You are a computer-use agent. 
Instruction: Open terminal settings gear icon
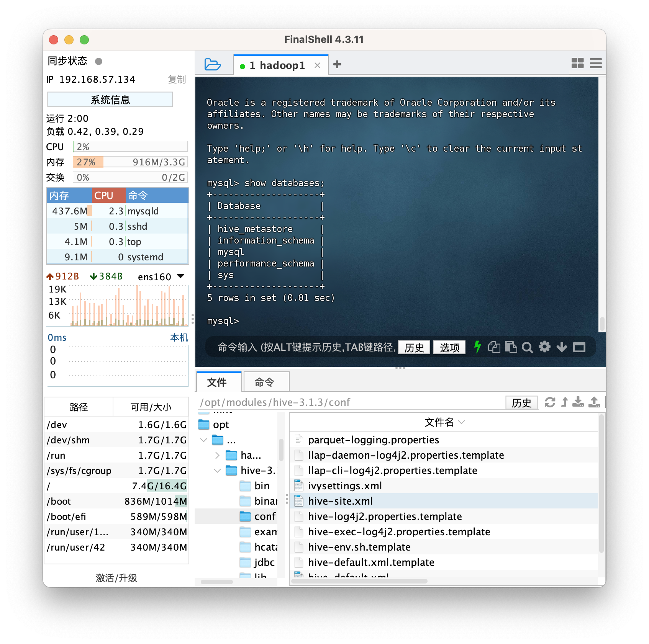point(544,347)
